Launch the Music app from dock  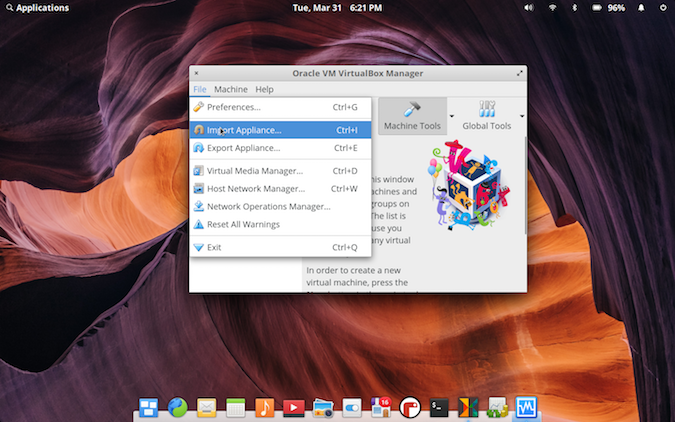[x=264, y=407]
